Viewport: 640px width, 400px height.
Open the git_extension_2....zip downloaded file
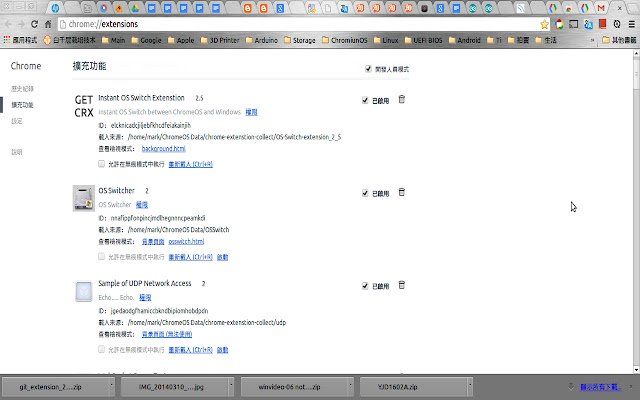(x=51, y=387)
